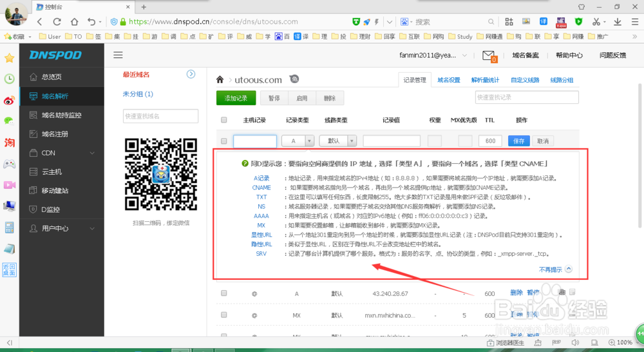
Task: Reload the page with refresh icon
Action: pyautogui.click(x=57, y=22)
